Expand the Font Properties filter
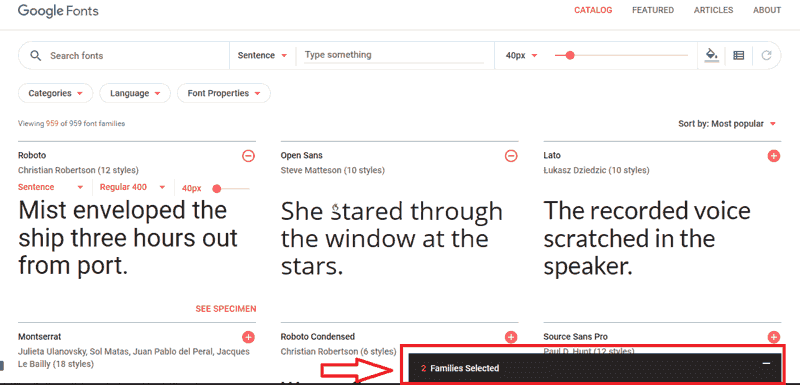 [x=223, y=93]
